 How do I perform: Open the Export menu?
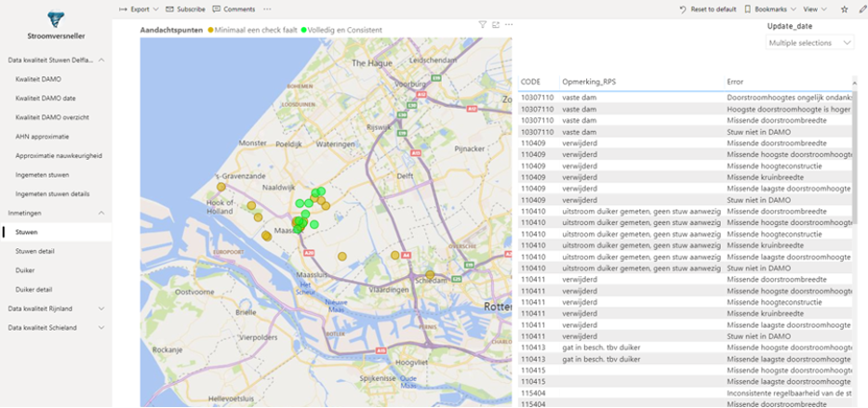point(139,9)
